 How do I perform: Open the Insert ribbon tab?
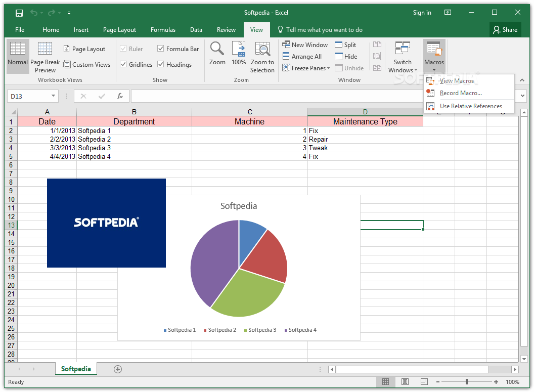tap(81, 30)
